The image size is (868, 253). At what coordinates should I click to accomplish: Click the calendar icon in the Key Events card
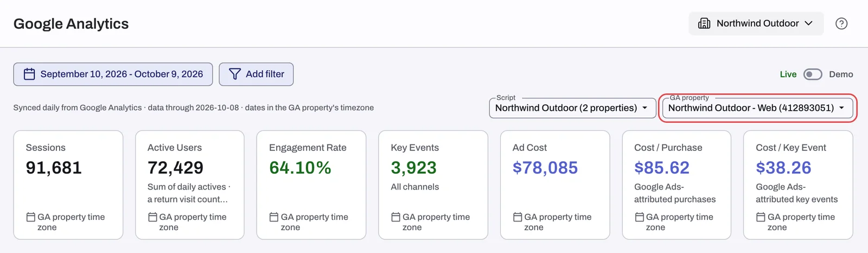coord(396,217)
